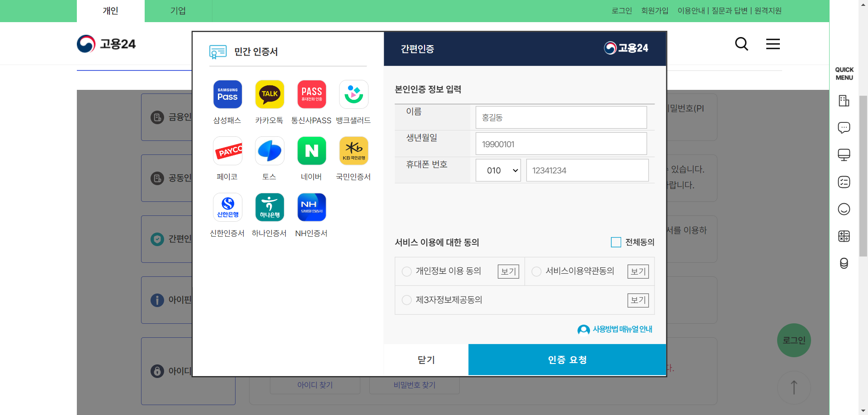Open quick menu calculator icon
The image size is (868, 415).
pyautogui.click(x=844, y=236)
